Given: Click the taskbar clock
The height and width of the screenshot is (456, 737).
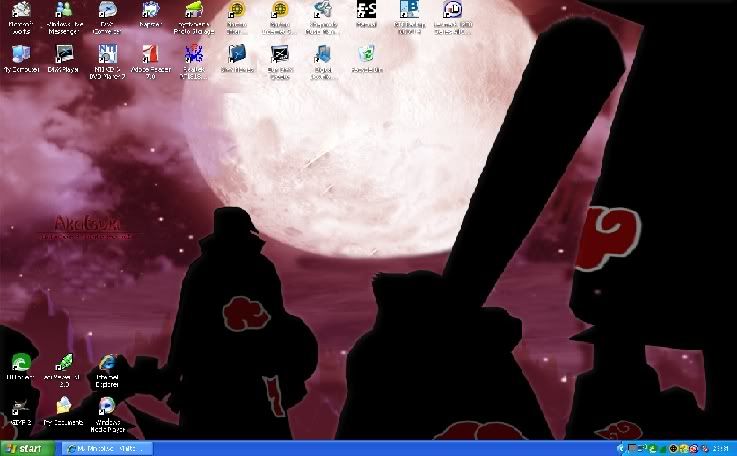Looking at the screenshot, I should [x=719, y=448].
